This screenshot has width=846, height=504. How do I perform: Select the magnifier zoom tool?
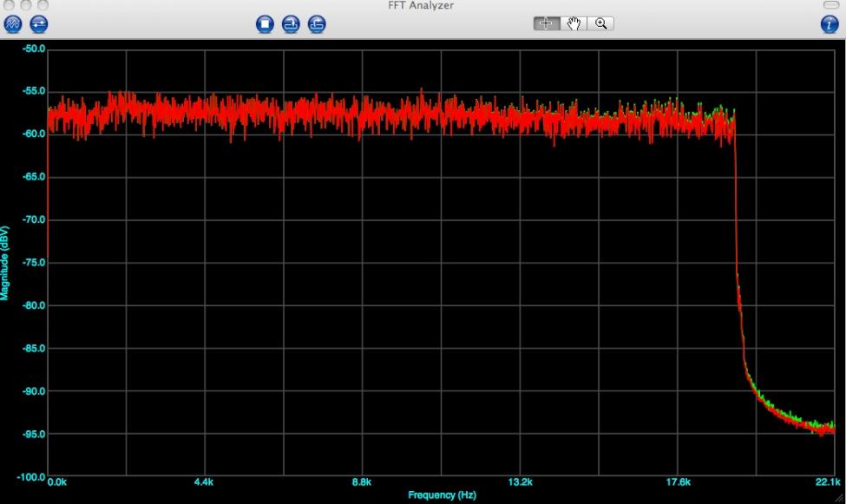coord(600,23)
